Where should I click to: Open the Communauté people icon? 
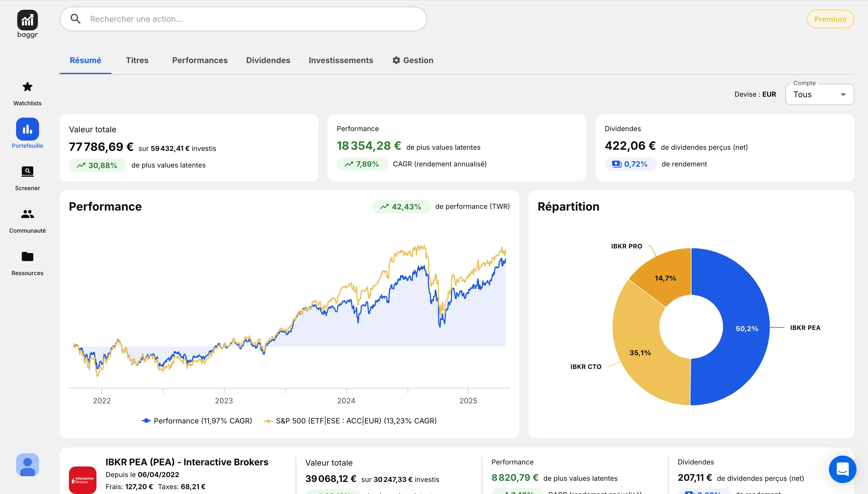[x=27, y=214]
